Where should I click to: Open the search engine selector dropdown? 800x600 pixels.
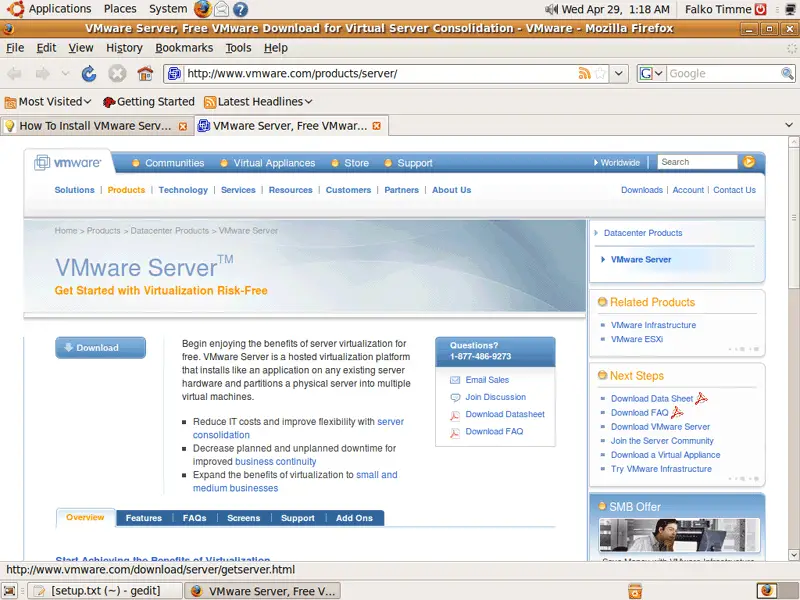tap(652, 73)
